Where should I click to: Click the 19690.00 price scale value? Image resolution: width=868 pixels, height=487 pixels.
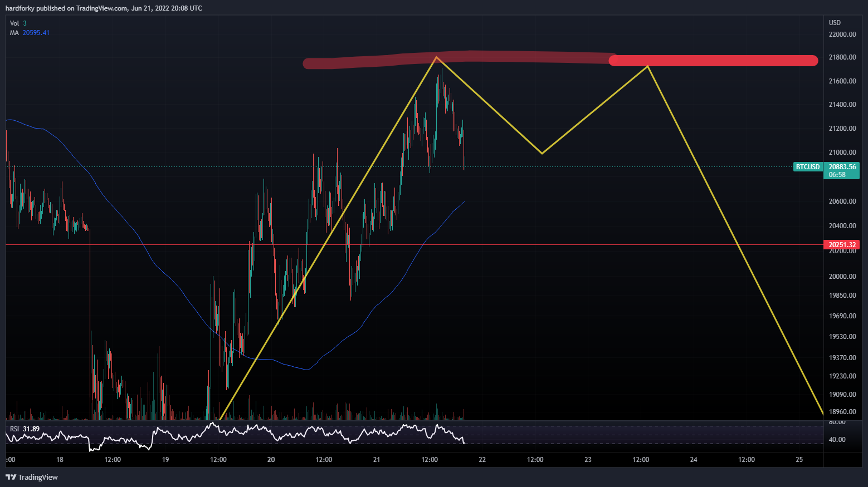point(842,316)
